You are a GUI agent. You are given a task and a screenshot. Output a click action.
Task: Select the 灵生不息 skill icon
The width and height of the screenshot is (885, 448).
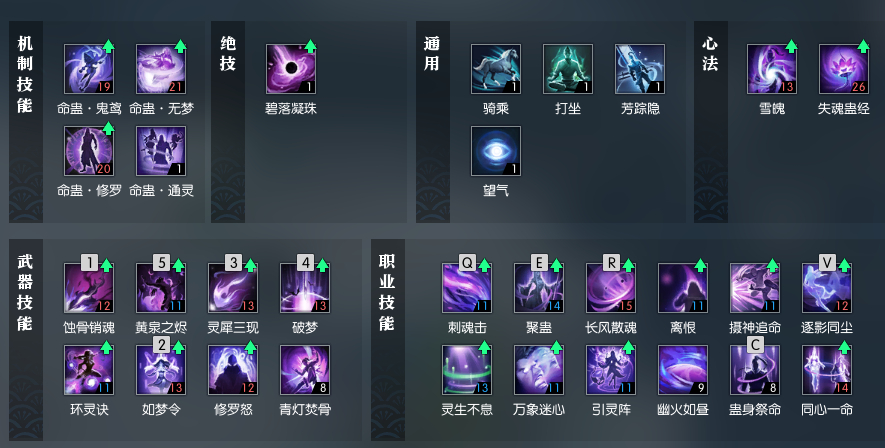tap(467, 370)
